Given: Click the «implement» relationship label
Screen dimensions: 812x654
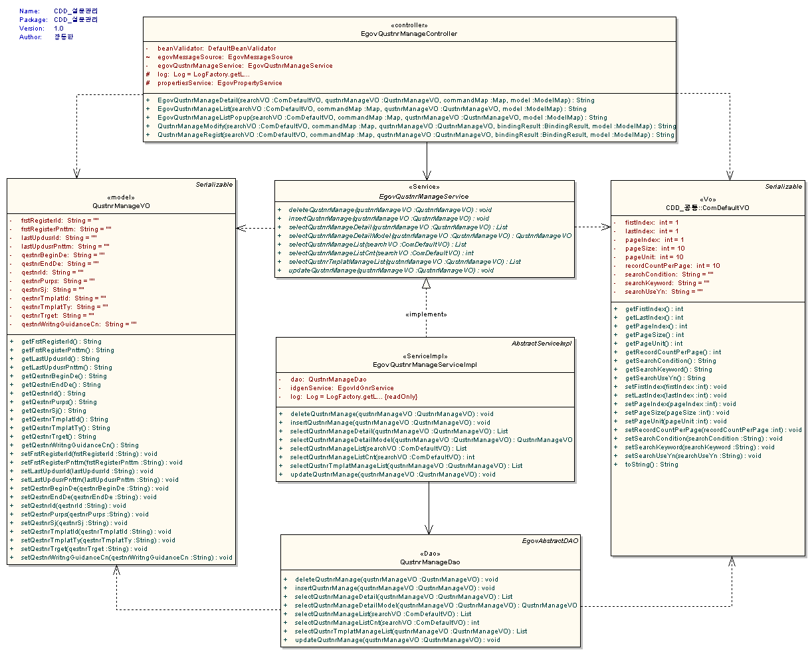Looking at the screenshot, I should pos(426,314).
